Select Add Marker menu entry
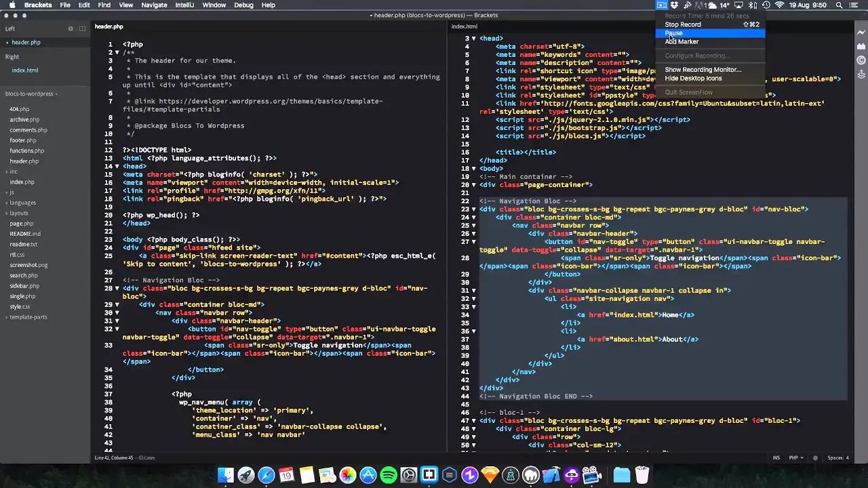 [x=710, y=42]
